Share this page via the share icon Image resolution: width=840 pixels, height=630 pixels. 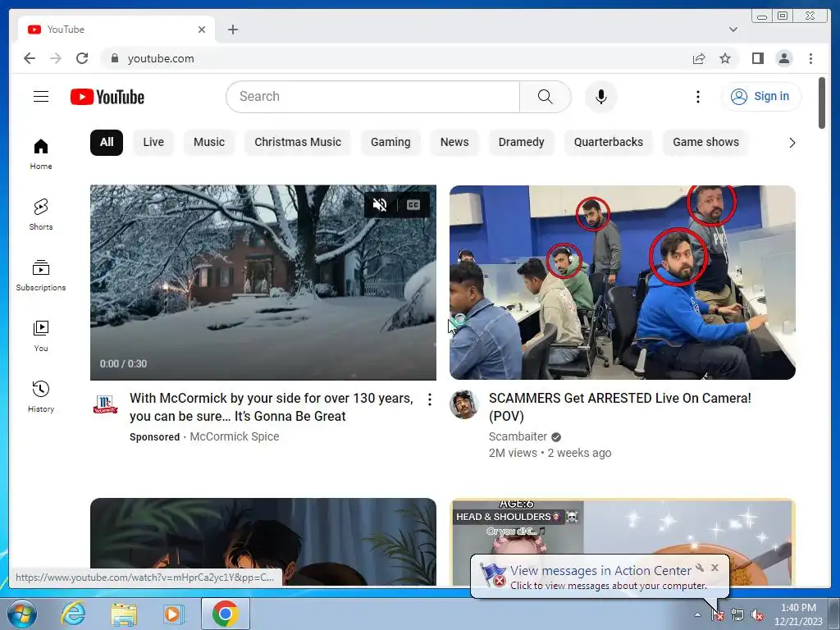699,58
